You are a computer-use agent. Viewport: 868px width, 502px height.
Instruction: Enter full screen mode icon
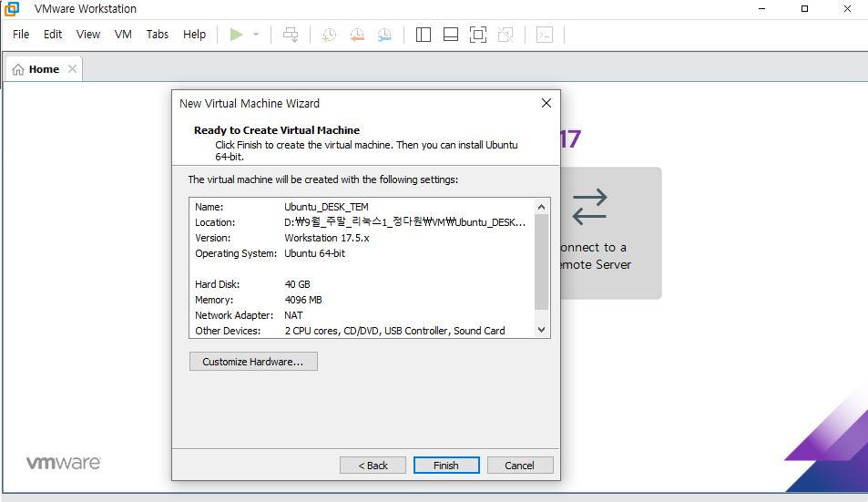(478, 35)
